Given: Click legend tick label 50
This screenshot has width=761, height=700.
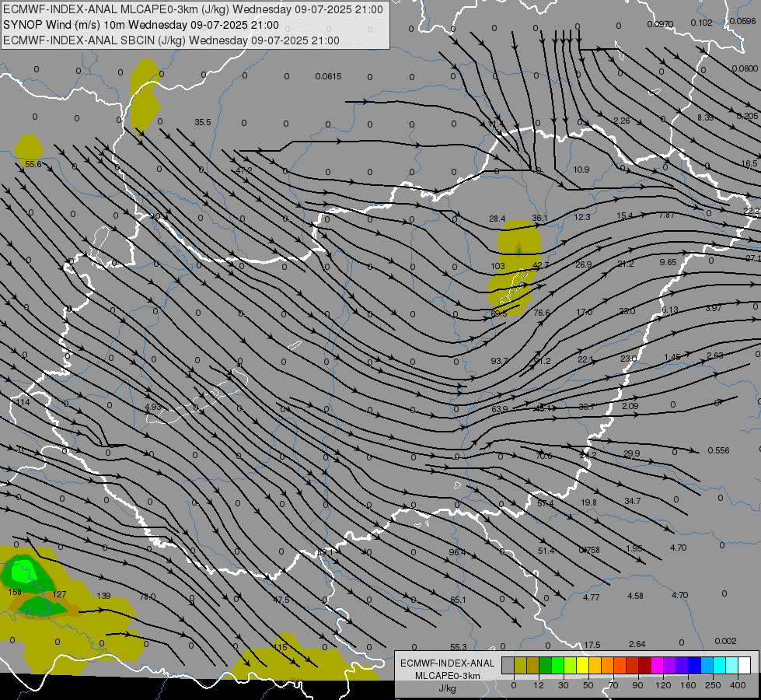Looking at the screenshot, I should [588, 685].
